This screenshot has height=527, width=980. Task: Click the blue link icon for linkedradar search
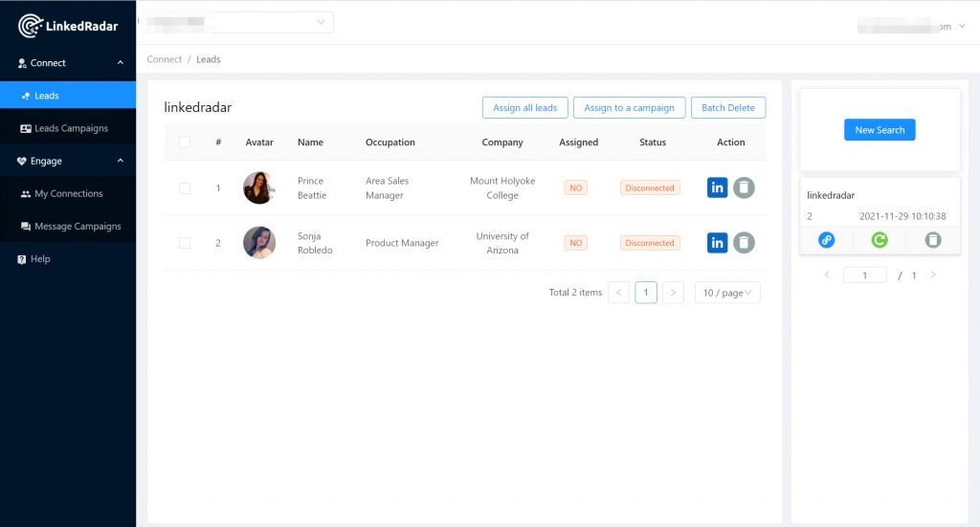coord(826,240)
